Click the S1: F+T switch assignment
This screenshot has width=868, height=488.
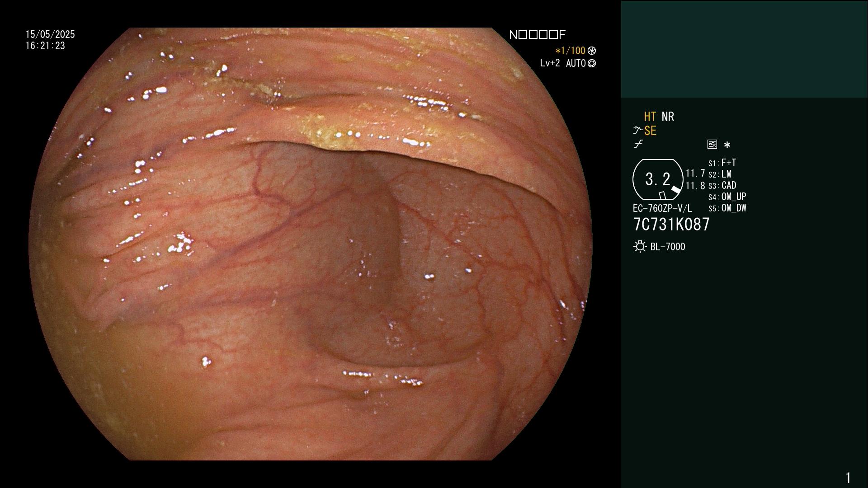(x=722, y=163)
